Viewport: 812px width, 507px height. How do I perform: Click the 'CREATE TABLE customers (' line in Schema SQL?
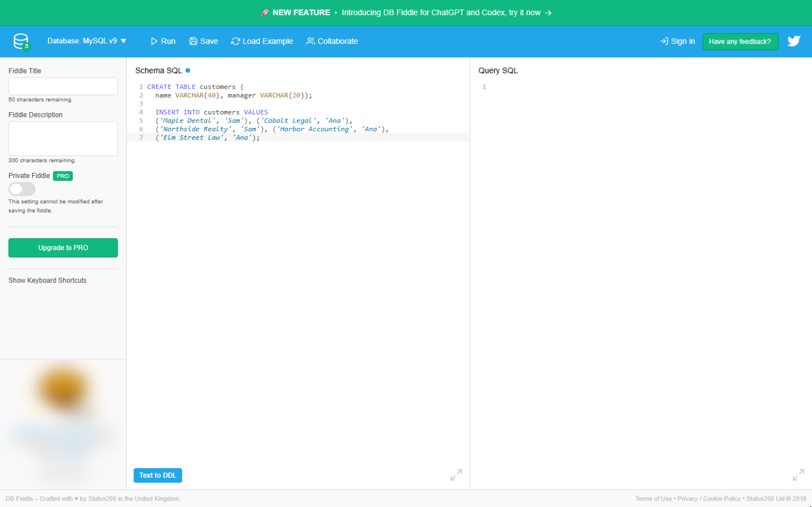(195, 87)
